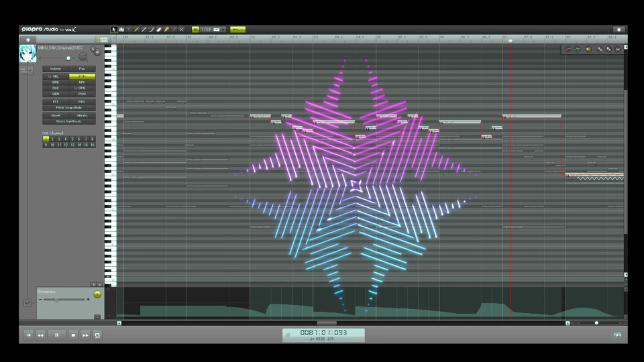Click the track pan knob
The width and height of the screenshot is (644, 362).
[83, 56]
